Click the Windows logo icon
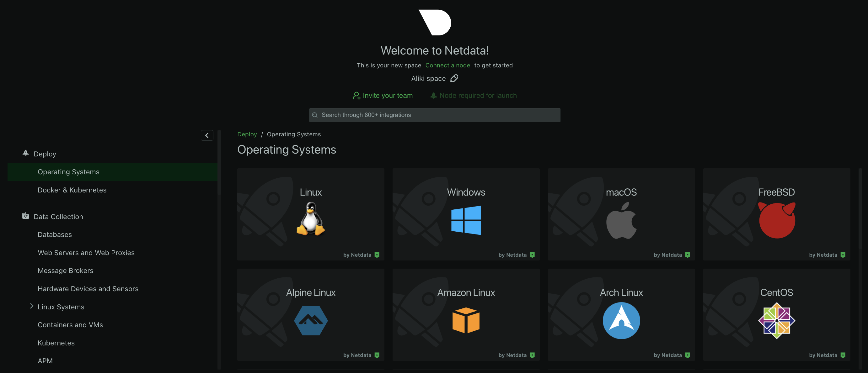868x373 pixels. coord(466,220)
